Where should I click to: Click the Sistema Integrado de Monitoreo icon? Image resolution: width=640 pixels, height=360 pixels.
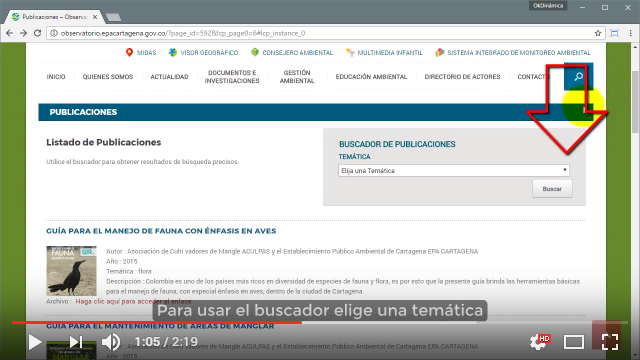pyautogui.click(x=440, y=52)
